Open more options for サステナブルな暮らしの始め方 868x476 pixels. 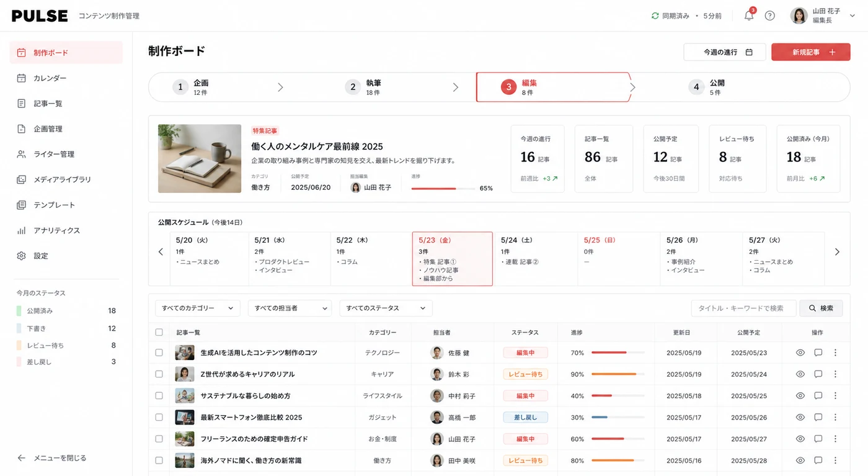tap(835, 395)
